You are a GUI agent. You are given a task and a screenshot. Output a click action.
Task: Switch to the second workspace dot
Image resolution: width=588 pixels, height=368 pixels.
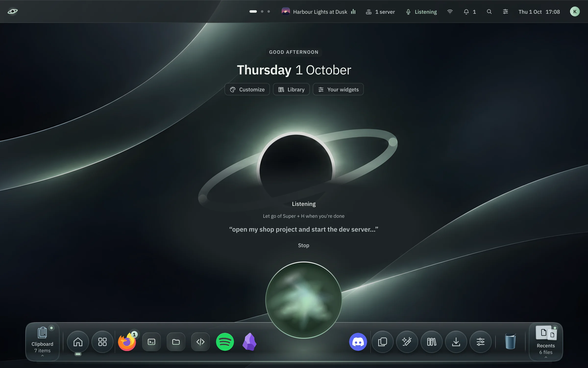pos(262,12)
